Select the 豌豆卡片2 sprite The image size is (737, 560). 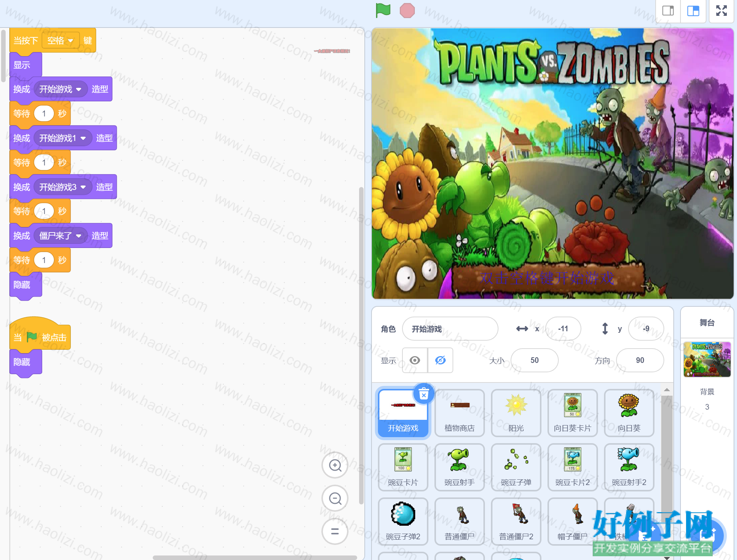point(573,468)
